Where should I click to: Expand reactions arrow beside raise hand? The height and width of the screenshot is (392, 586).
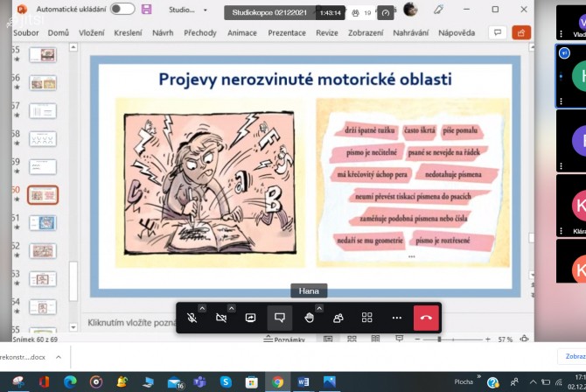[x=318, y=308]
